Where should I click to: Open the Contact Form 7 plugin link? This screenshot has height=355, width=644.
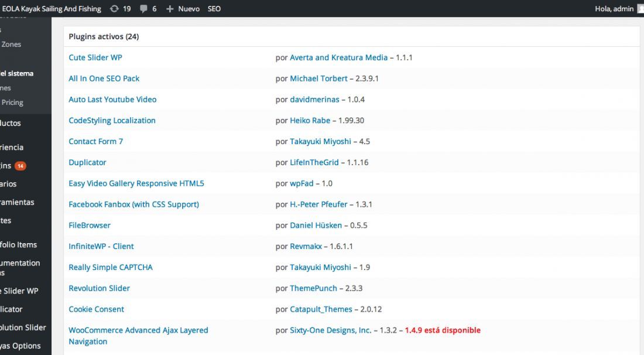coord(95,141)
